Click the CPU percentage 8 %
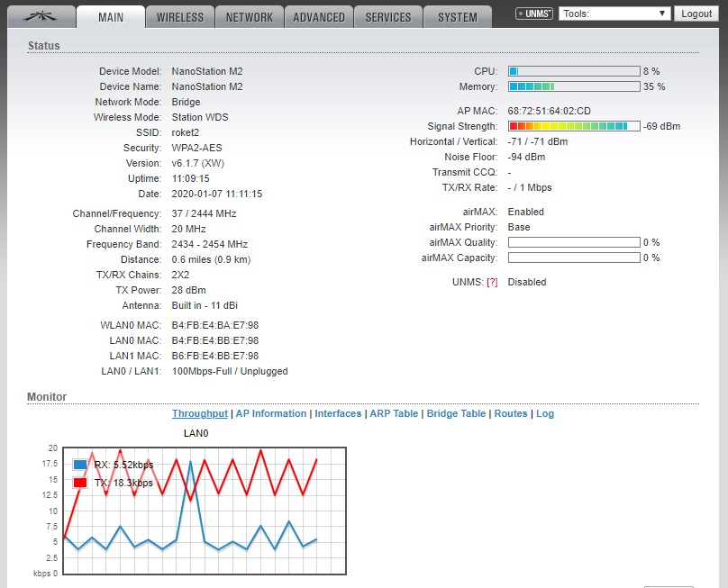 pyautogui.click(x=651, y=71)
